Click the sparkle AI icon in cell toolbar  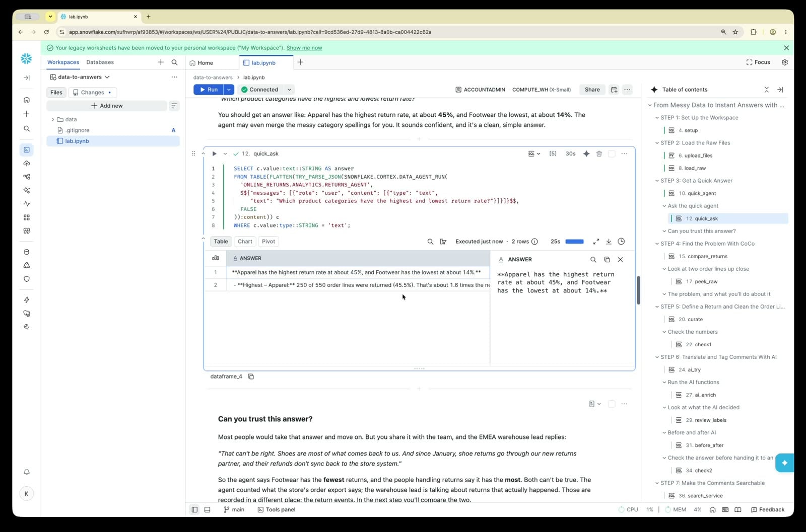pos(586,154)
